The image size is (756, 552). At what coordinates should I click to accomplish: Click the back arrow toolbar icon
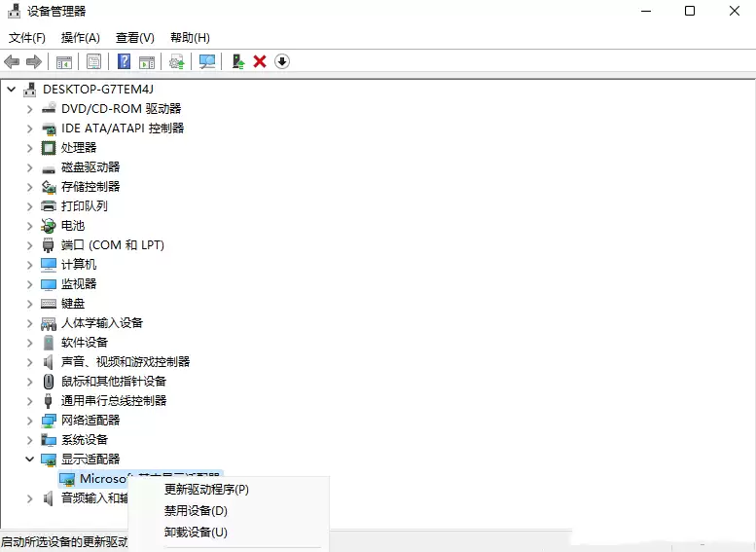[12, 61]
